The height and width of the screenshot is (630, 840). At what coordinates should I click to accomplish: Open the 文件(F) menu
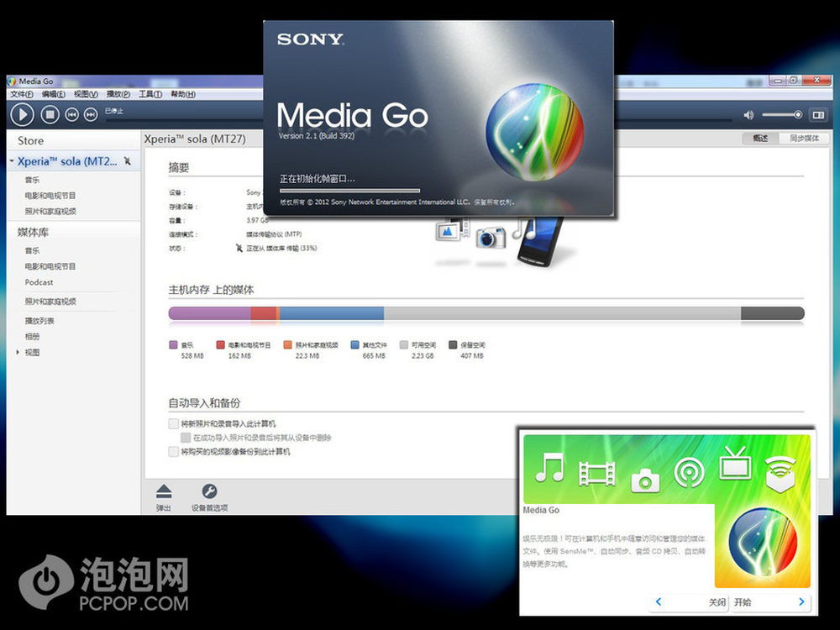click(22, 94)
